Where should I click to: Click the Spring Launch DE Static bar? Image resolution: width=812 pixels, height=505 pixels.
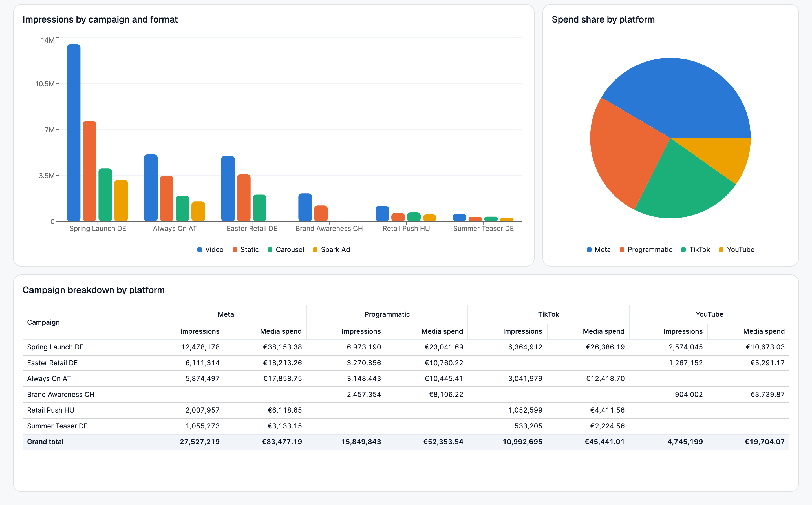[89, 171]
